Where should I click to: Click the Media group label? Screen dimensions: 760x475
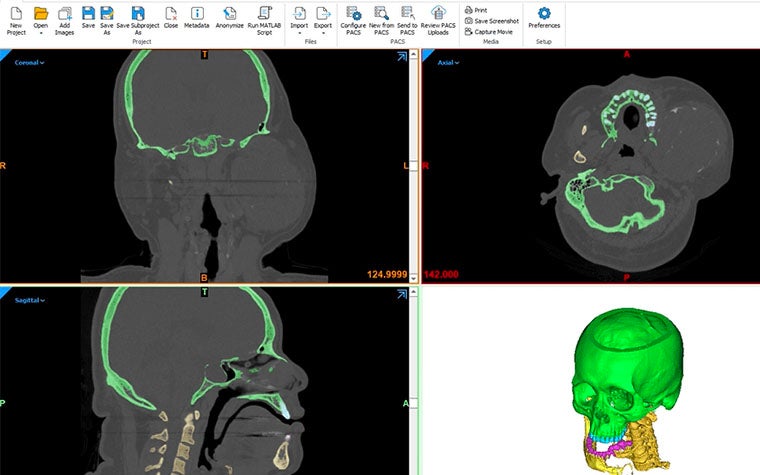pyautogui.click(x=491, y=42)
